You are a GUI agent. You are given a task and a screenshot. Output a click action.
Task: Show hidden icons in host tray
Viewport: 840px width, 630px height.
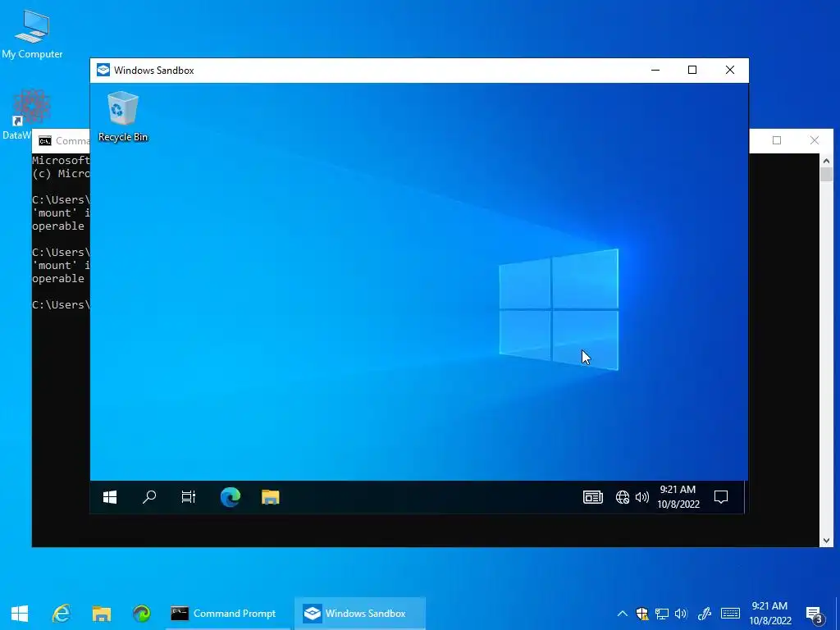pos(622,614)
